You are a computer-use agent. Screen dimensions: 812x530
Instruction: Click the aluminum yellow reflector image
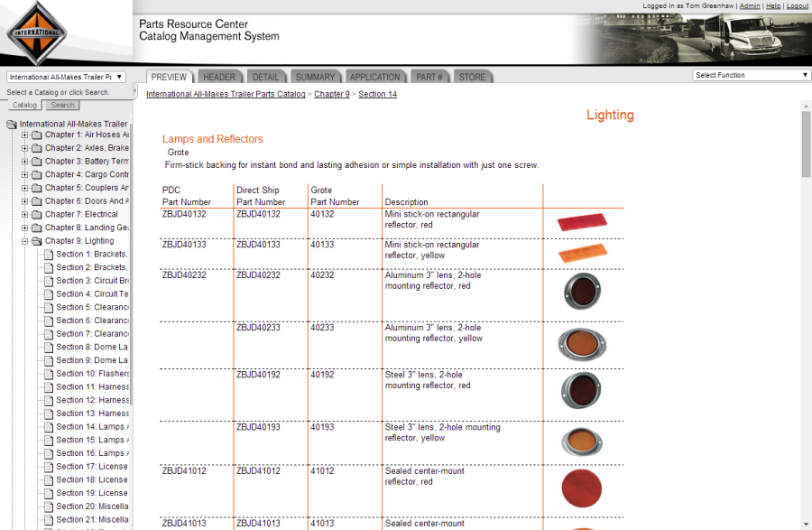click(582, 344)
